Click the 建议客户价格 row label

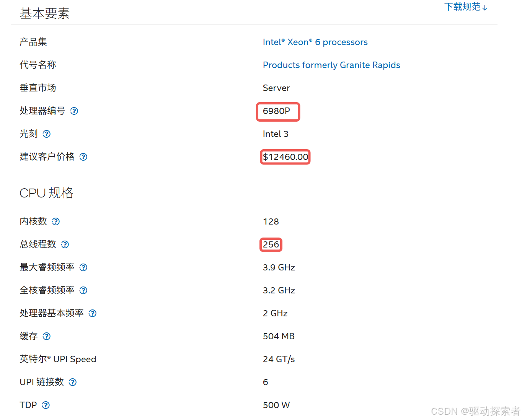click(47, 157)
